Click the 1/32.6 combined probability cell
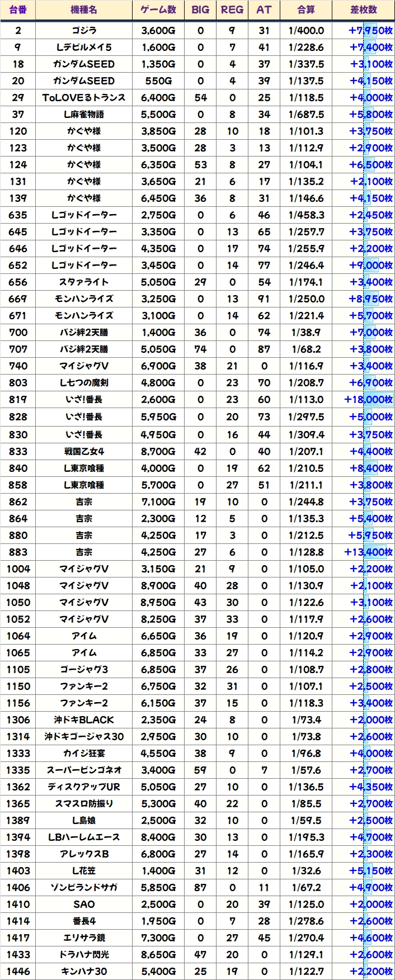The height and width of the screenshot is (980, 395). point(306,871)
